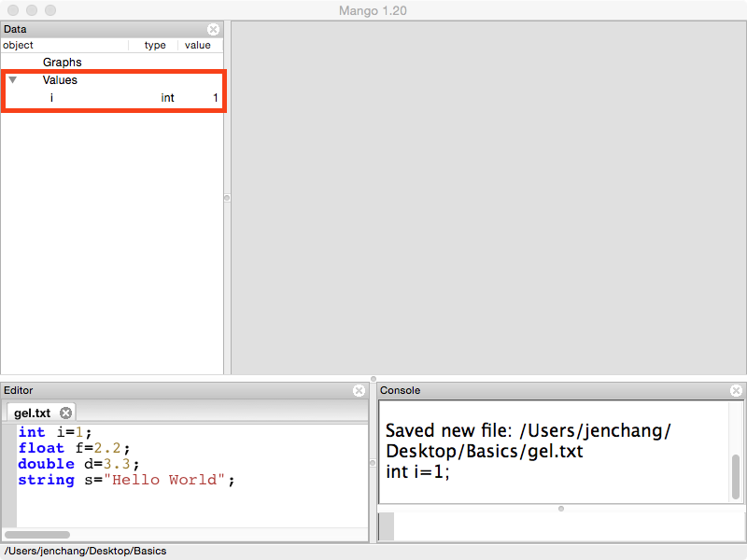The image size is (747, 560).
Task: Click the object column header
Action: coord(56,45)
